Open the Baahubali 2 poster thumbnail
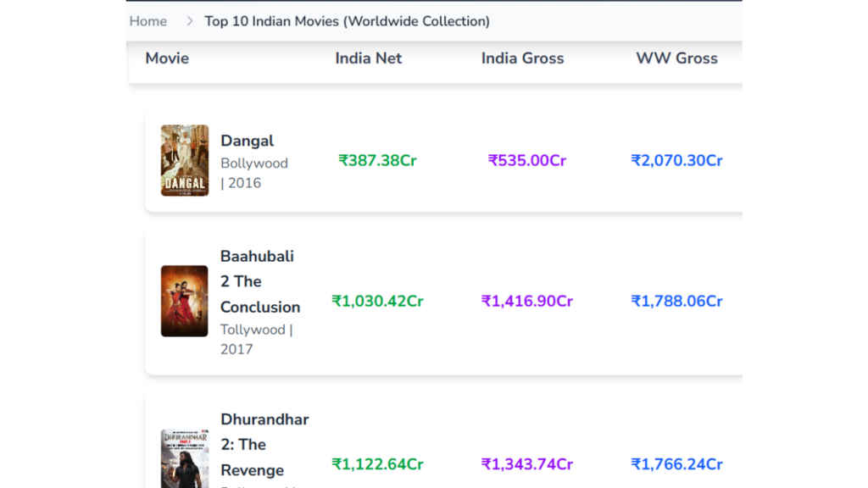Viewport: 868px width, 488px height. (x=185, y=301)
